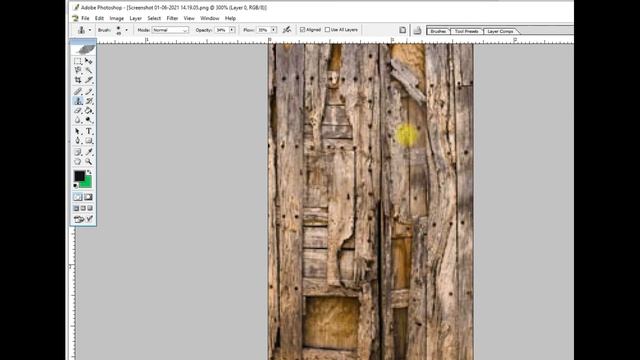The image size is (640, 360).
Task: Switch to Standard Mode editing
Action: [x=78, y=197]
